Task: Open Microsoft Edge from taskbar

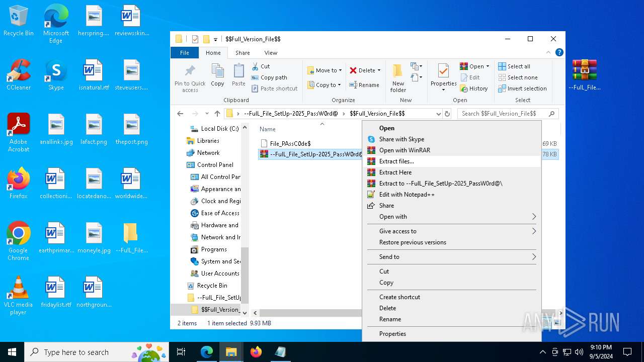Action: (207, 352)
